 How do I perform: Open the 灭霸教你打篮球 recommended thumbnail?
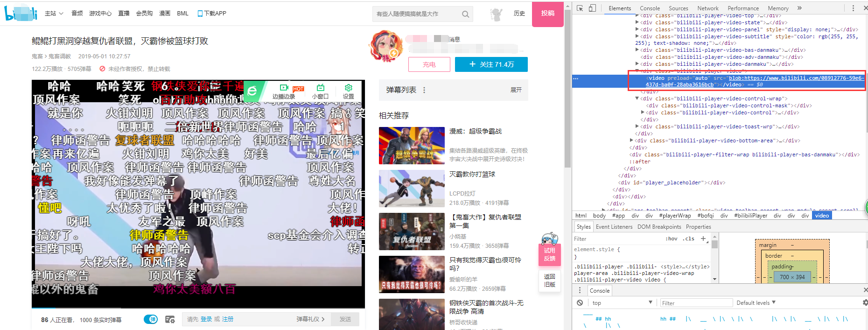412,189
